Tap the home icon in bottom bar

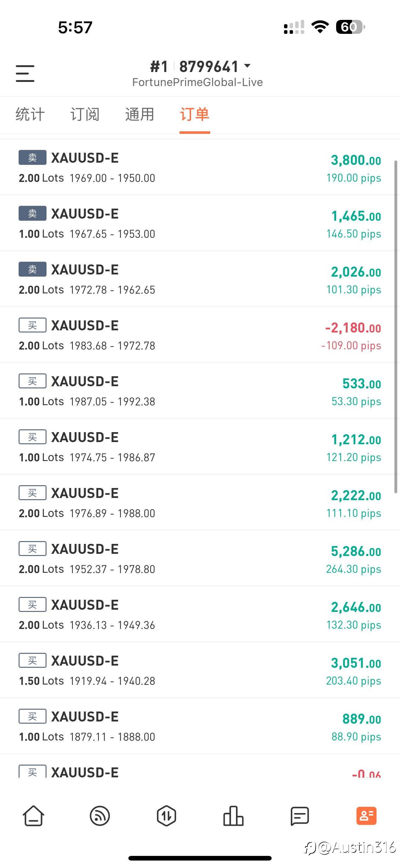pyautogui.click(x=33, y=816)
